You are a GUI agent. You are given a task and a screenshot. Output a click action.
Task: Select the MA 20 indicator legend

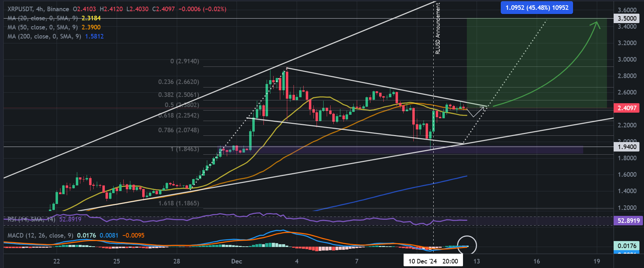[54, 18]
